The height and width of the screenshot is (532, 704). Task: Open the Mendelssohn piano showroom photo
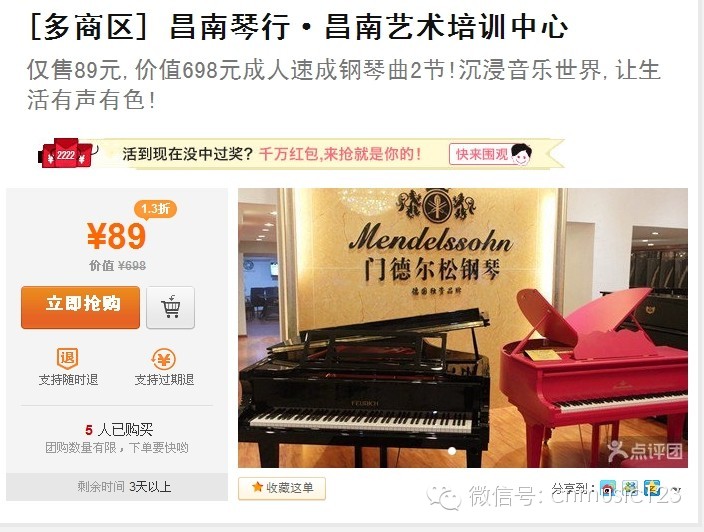(463, 328)
